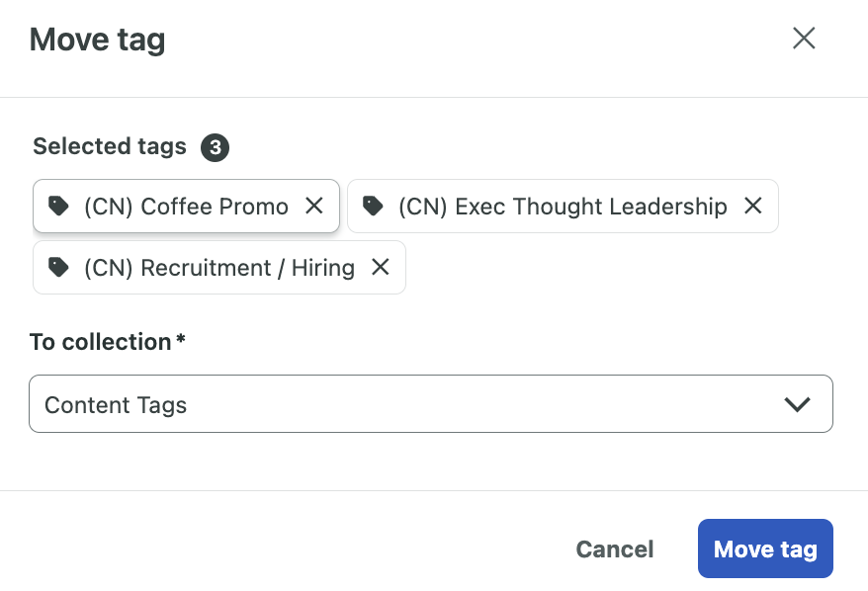Confirm with the blue Move tag button

click(765, 549)
